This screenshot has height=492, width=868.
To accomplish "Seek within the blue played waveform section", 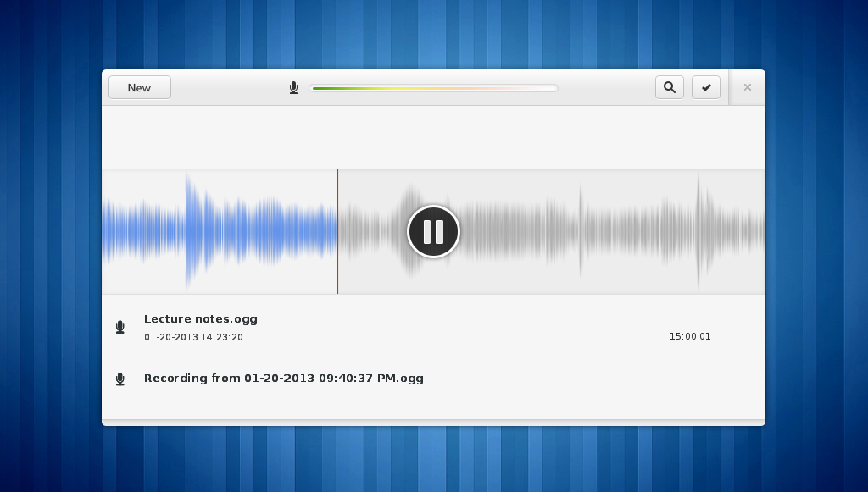I will [x=220, y=232].
